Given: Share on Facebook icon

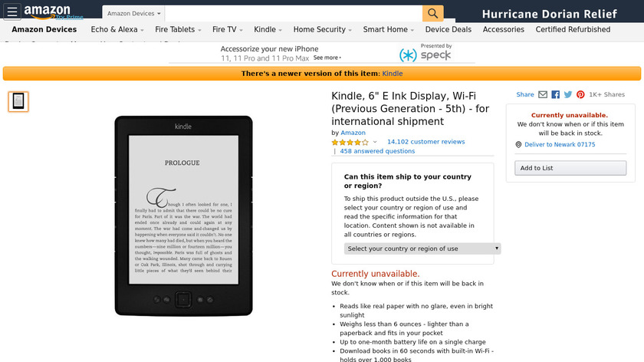Looking at the screenshot, I should [555, 94].
